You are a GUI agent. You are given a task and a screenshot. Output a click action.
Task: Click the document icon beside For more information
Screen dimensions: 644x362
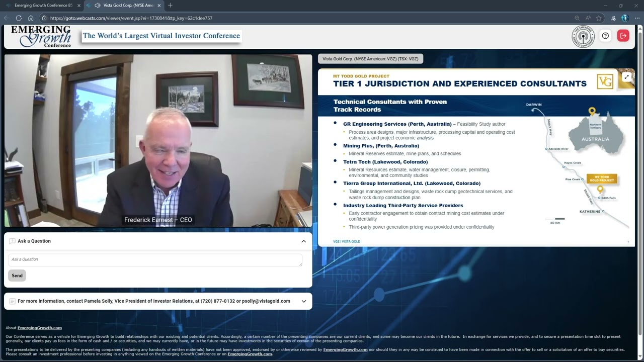point(13,301)
